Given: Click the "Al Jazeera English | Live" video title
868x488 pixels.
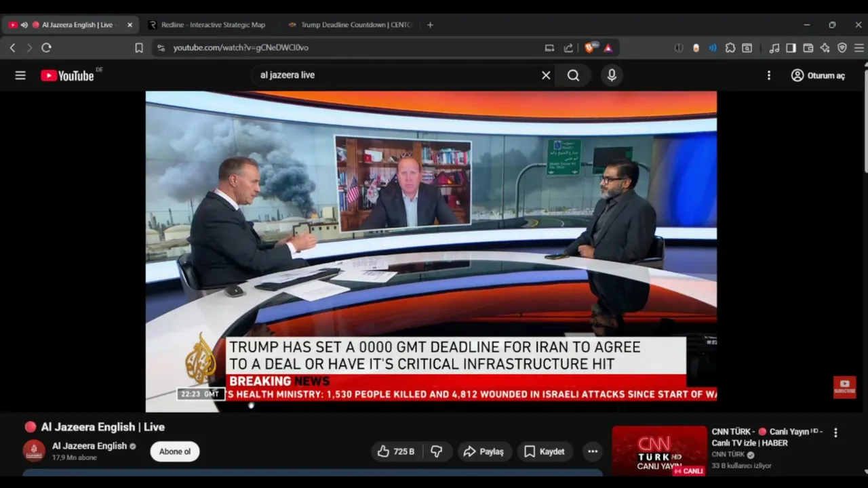Looking at the screenshot, I should click(x=102, y=427).
